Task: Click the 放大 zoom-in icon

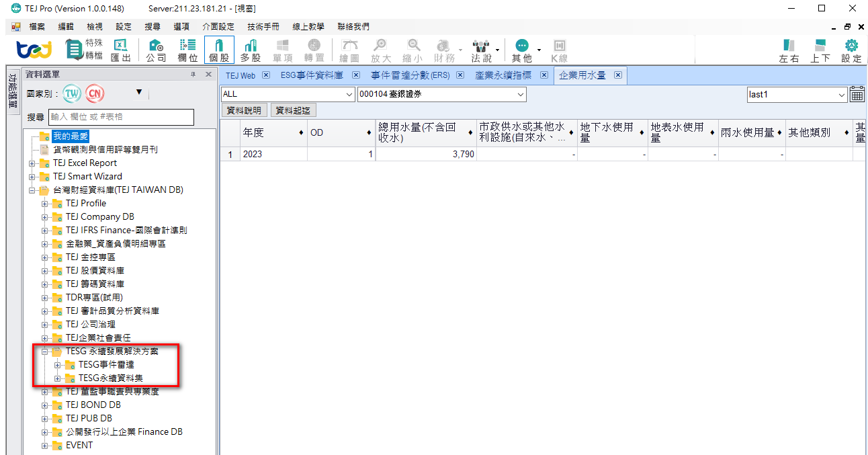Action: pyautogui.click(x=381, y=50)
